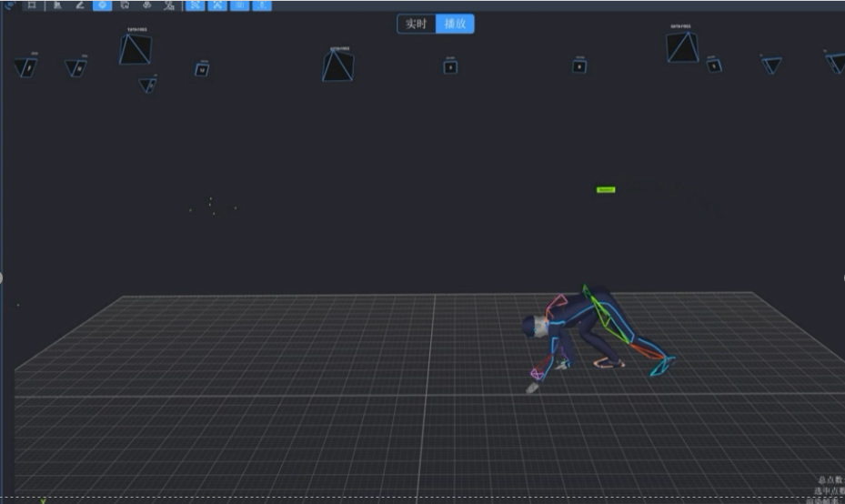The height and width of the screenshot is (504, 845).
Task: Toggle the first blue icon after toolbar divider
Action: 195,5
